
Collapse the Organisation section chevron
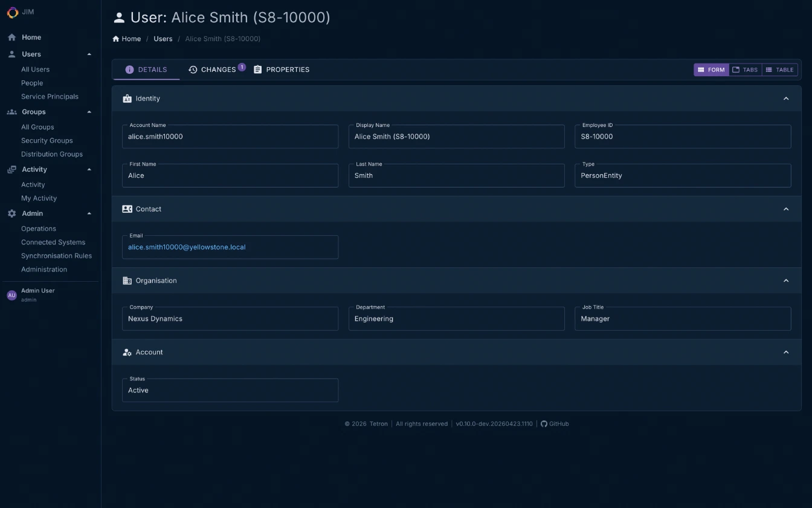click(x=786, y=280)
